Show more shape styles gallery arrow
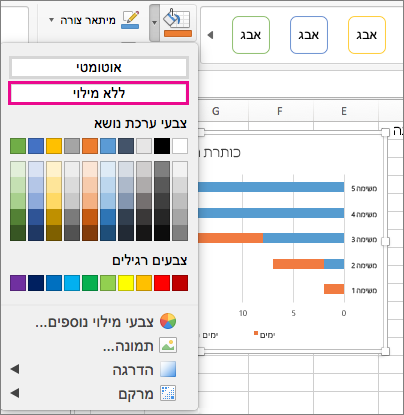Viewport: 404px width, 415px height. pyautogui.click(x=210, y=35)
